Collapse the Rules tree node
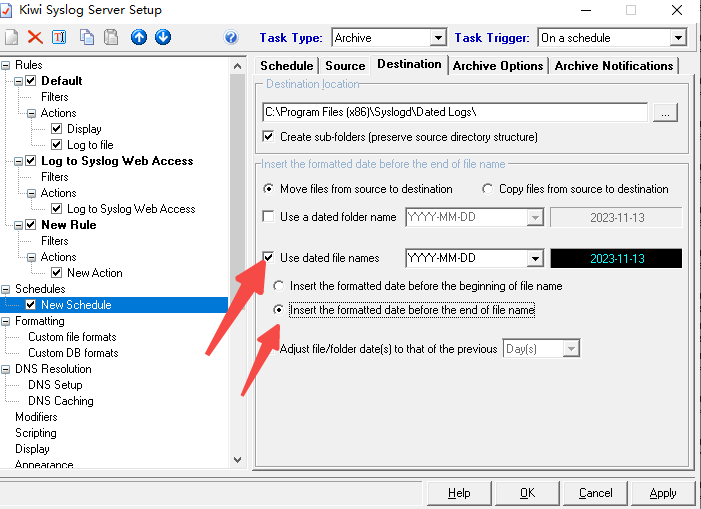Screen dimensions: 701x509 pos(5,65)
